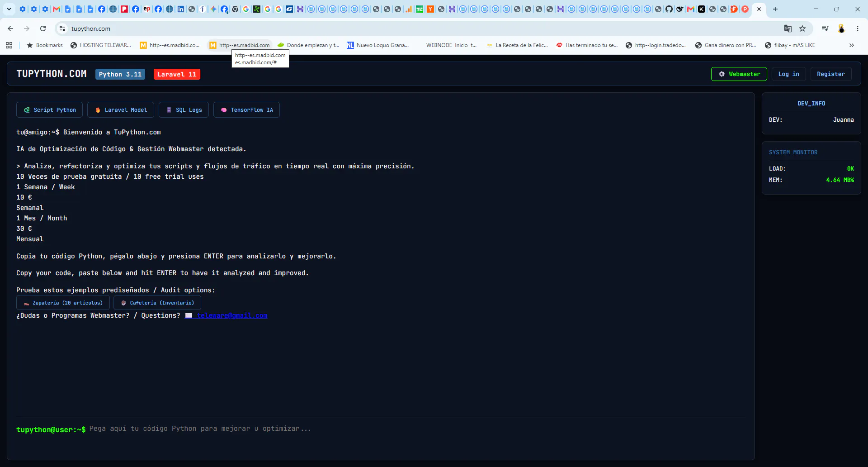
Task: Switch to the 'ep' El País tab
Action: (x=147, y=9)
